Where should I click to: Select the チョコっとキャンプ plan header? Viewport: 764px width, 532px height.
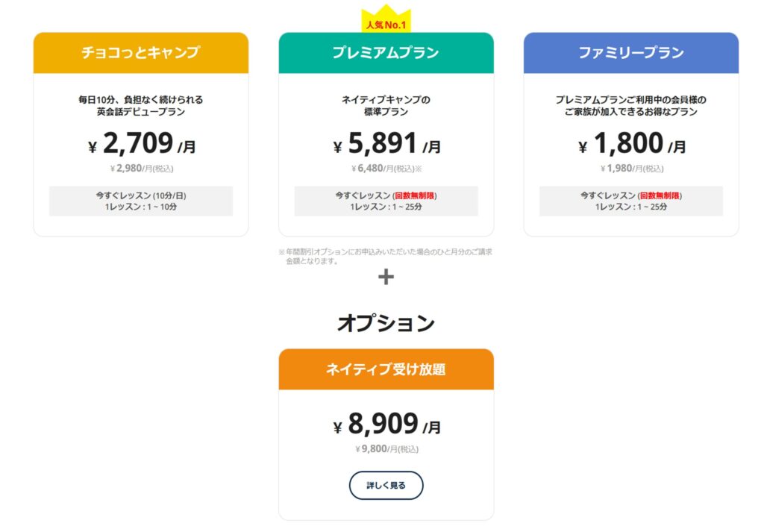[141, 53]
